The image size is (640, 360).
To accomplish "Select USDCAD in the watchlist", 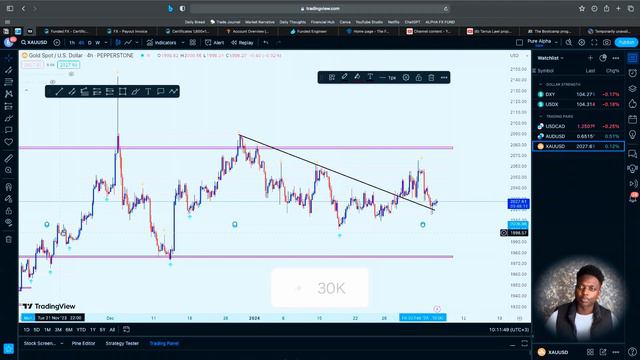I will point(578,126).
